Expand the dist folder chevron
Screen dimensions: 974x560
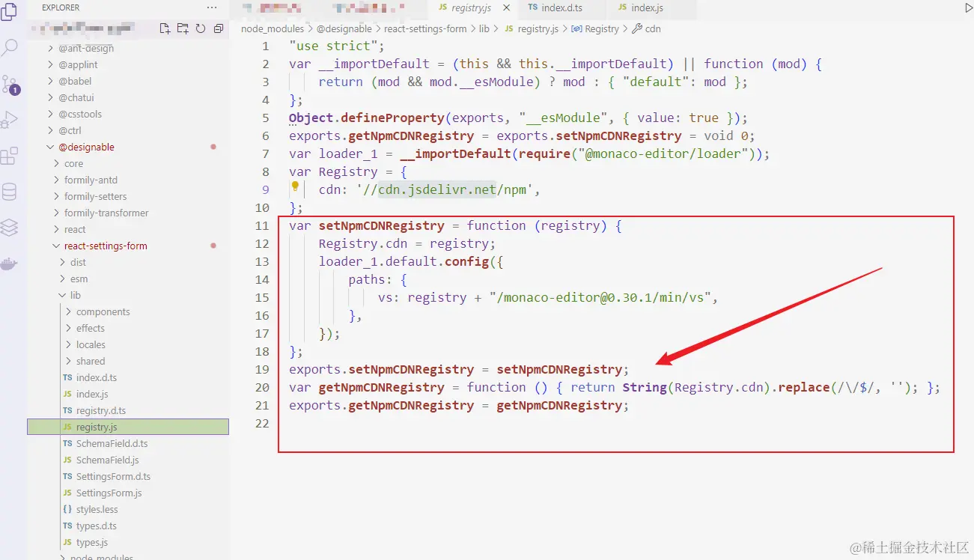63,262
